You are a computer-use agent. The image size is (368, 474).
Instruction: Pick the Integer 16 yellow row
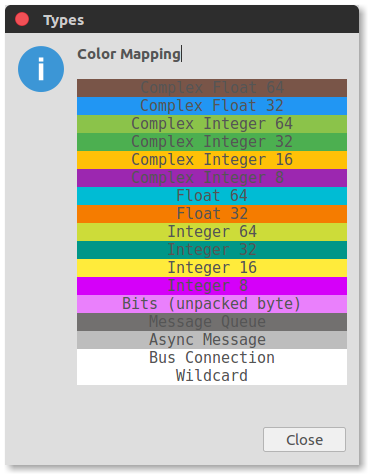point(212,268)
